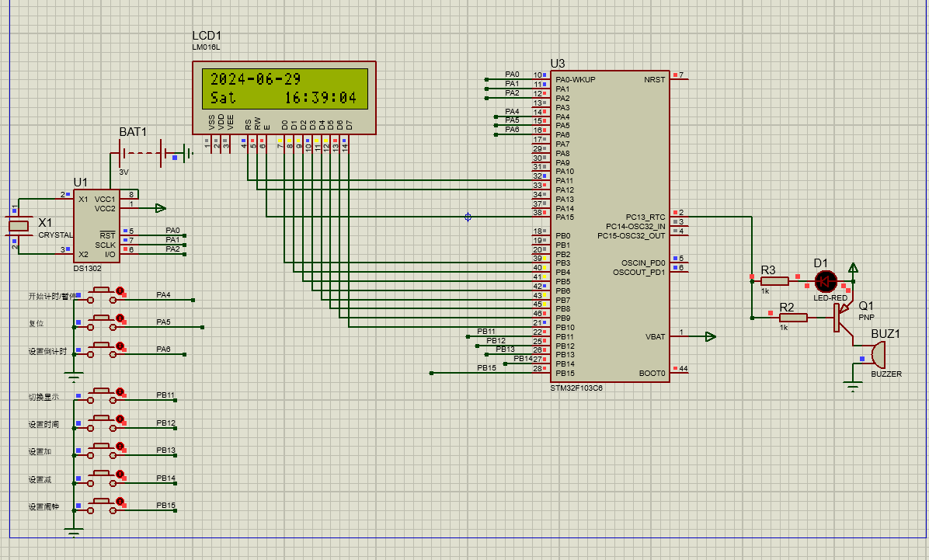The height and width of the screenshot is (560, 929).
Task: Click the STM32F103C6 part label
Action: coord(576,388)
